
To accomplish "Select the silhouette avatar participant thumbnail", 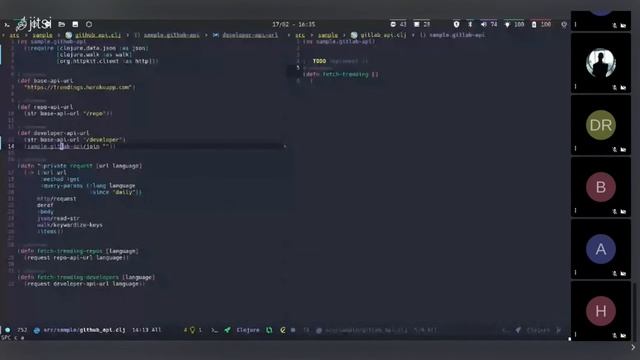I will point(601,63).
